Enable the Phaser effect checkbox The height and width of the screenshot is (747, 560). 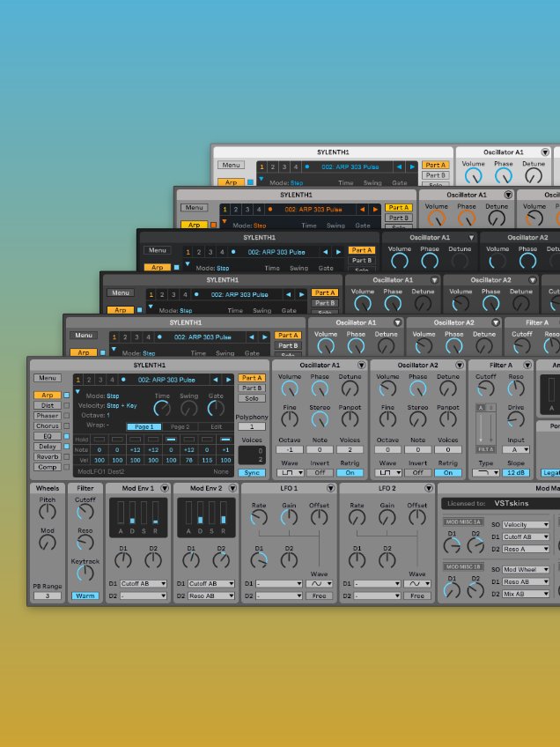tap(67, 416)
